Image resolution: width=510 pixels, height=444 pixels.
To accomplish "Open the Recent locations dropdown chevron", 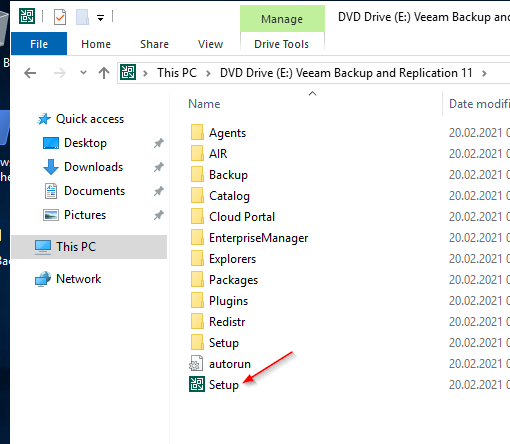I will 83,72.
